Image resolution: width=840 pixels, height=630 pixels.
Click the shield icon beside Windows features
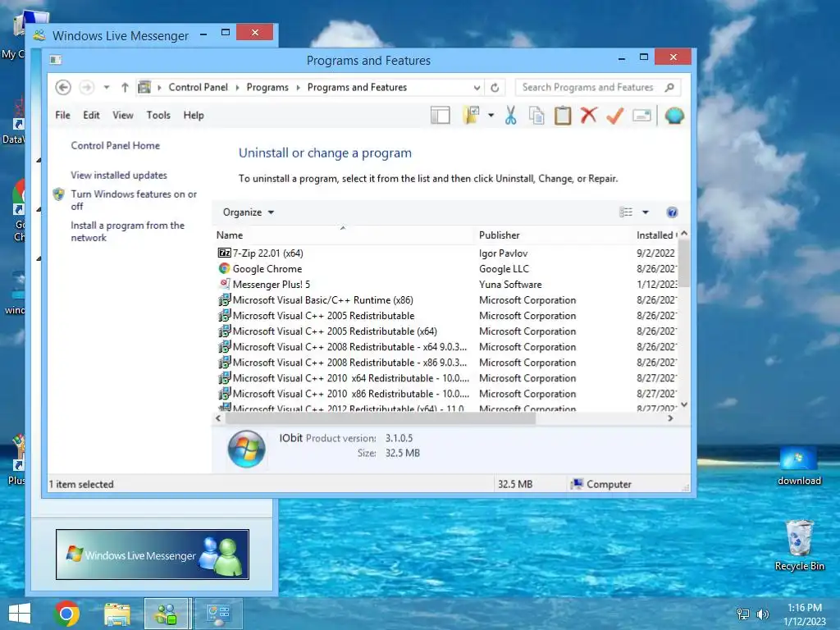[x=59, y=194]
